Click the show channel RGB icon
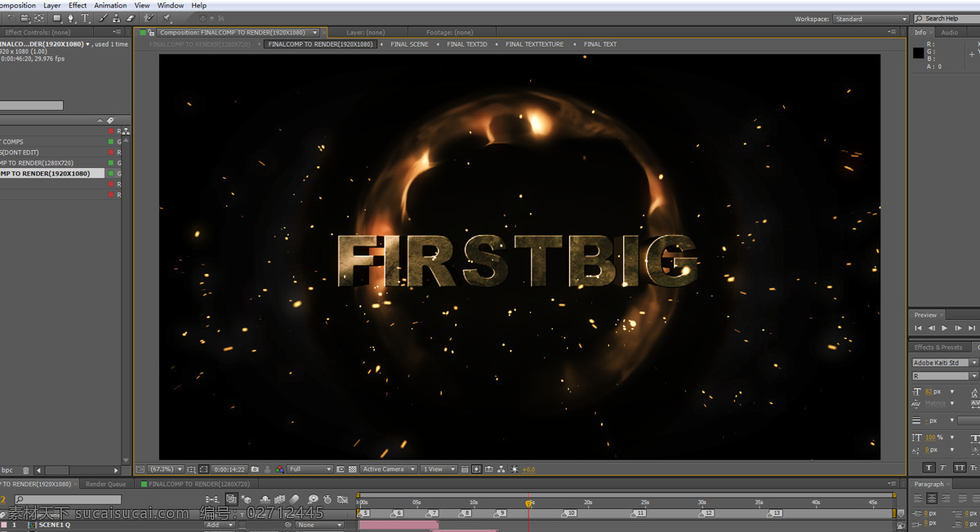980x532 pixels. [x=279, y=469]
